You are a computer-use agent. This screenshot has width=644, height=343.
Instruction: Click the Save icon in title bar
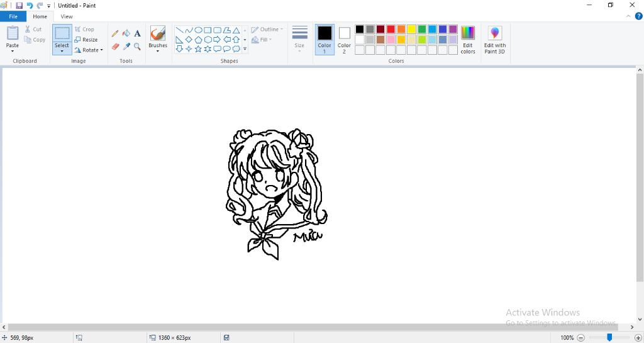19,5
